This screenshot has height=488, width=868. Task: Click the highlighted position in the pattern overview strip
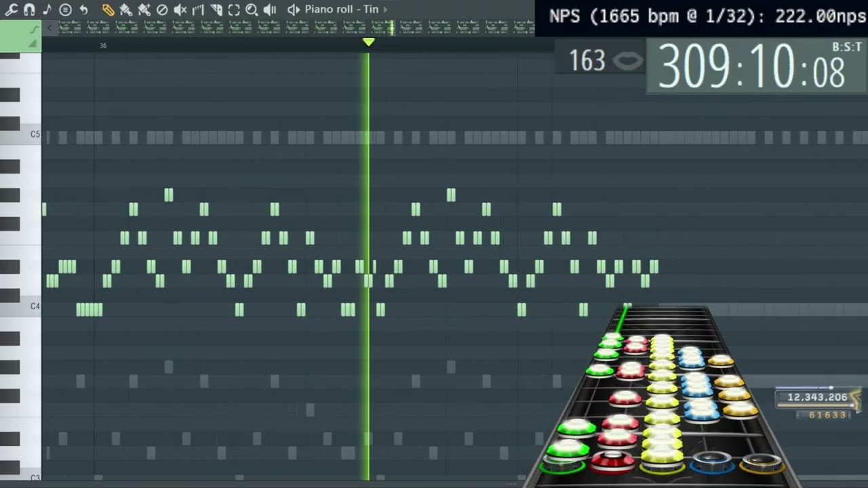point(391,28)
